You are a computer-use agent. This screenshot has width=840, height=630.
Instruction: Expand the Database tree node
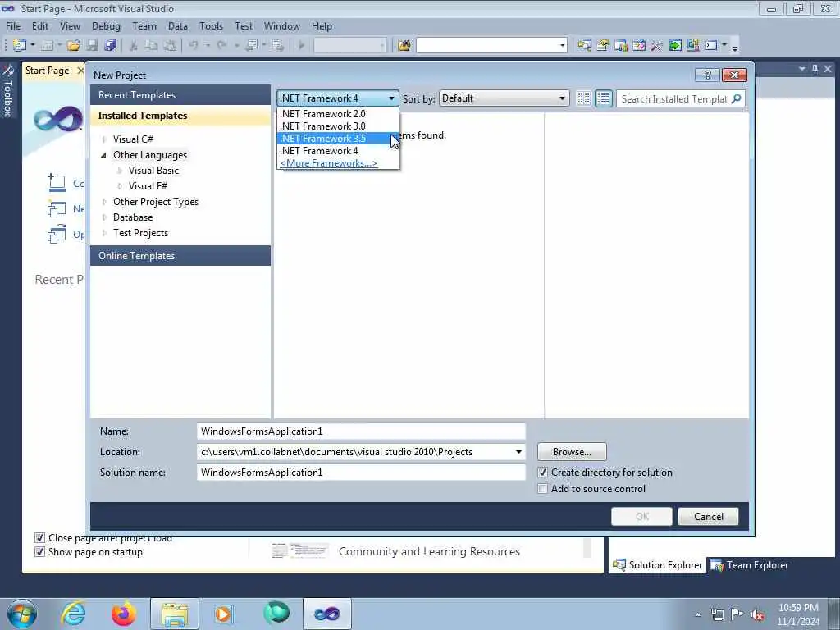pyautogui.click(x=104, y=217)
